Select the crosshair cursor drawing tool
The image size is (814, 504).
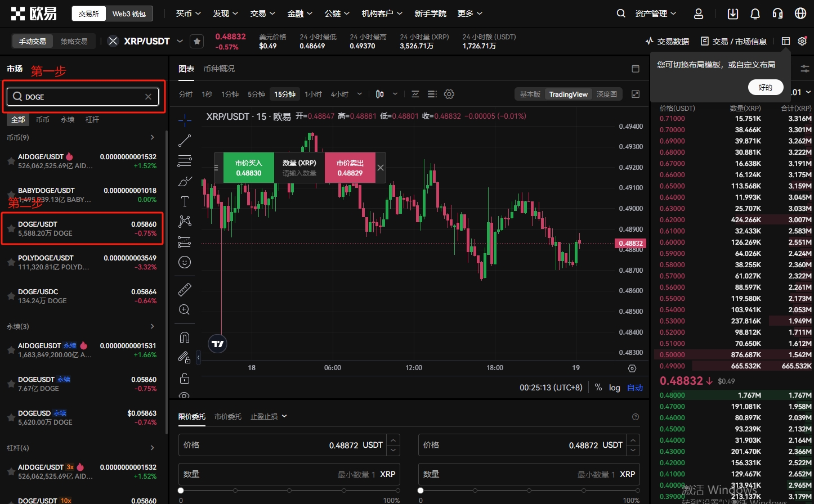(x=185, y=120)
